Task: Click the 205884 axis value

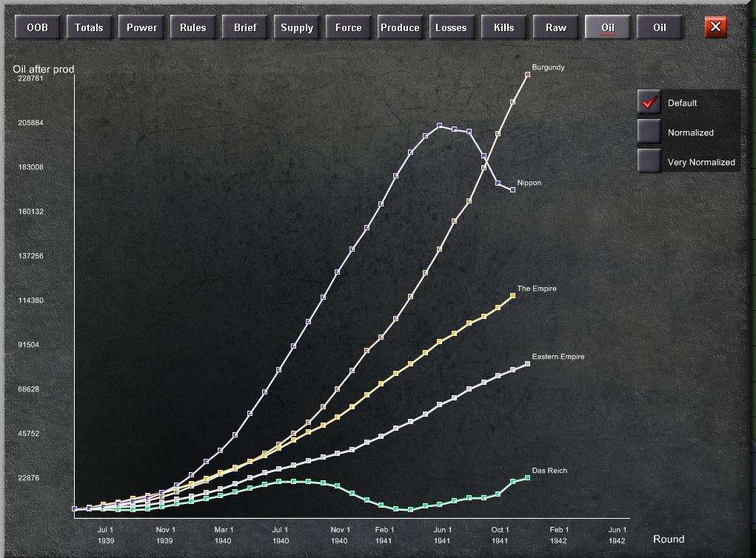Action: pyautogui.click(x=30, y=122)
